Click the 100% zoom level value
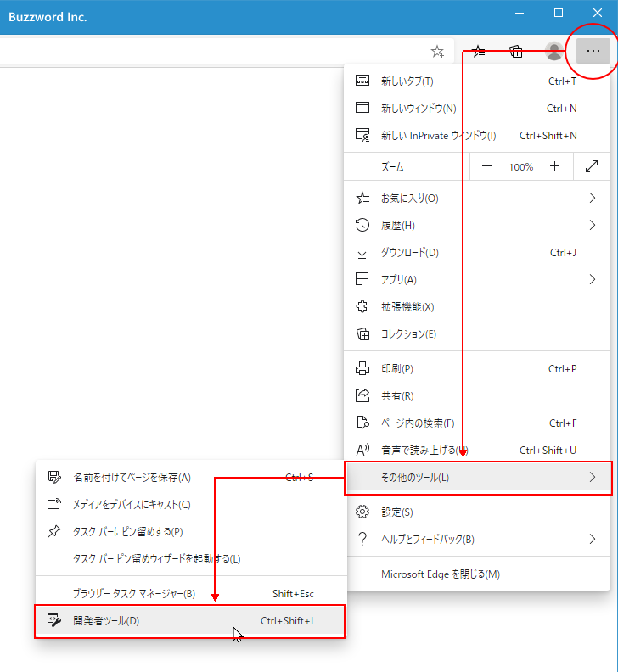Viewport: 618px width, 672px height. (x=520, y=166)
